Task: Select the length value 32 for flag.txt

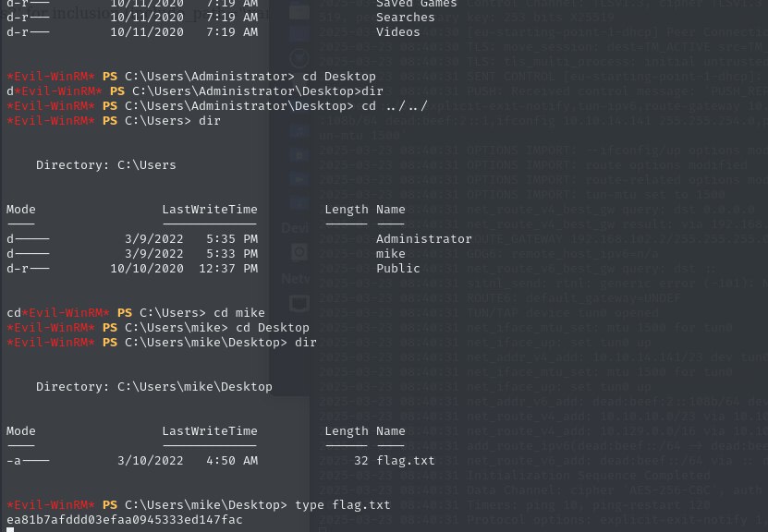Action: pyautogui.click(x=361, y=461)
